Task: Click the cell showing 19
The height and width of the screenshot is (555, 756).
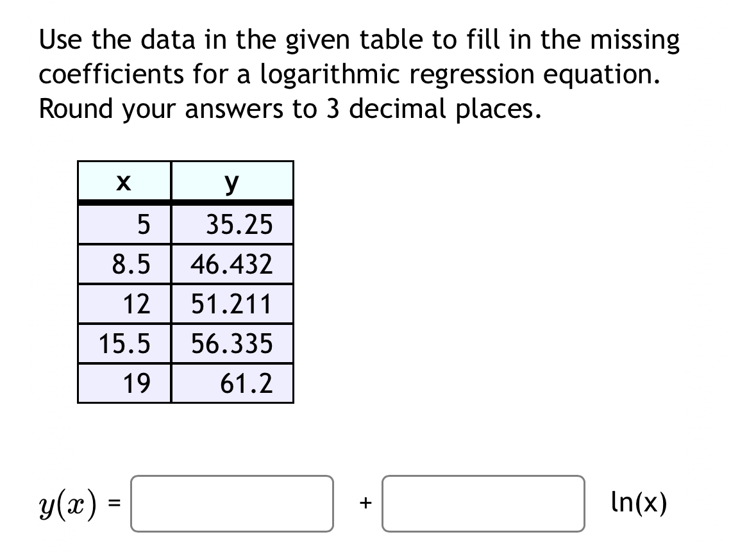Action: pyautogui.click(x=123, y=383)
